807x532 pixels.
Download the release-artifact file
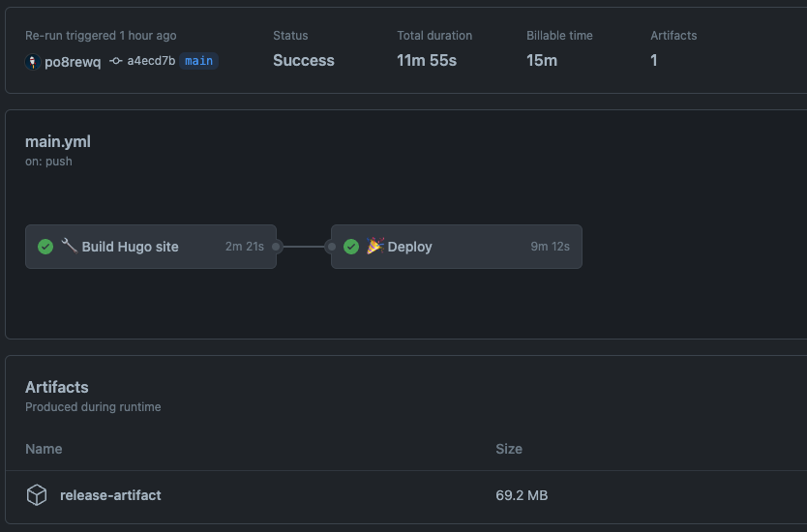pos(110,495)
